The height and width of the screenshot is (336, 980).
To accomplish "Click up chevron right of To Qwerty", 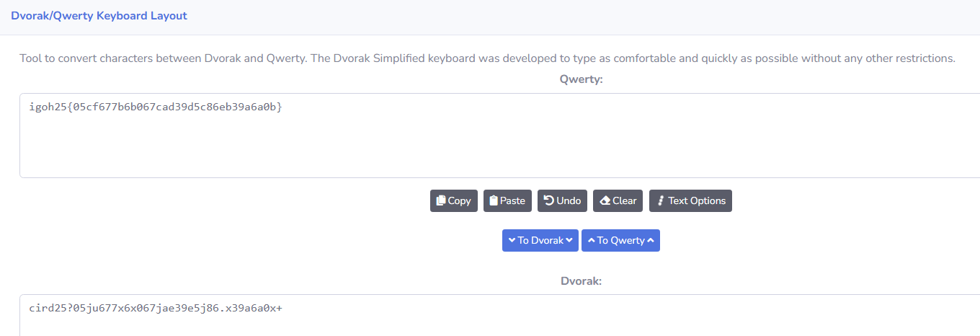I will (651, 241).
